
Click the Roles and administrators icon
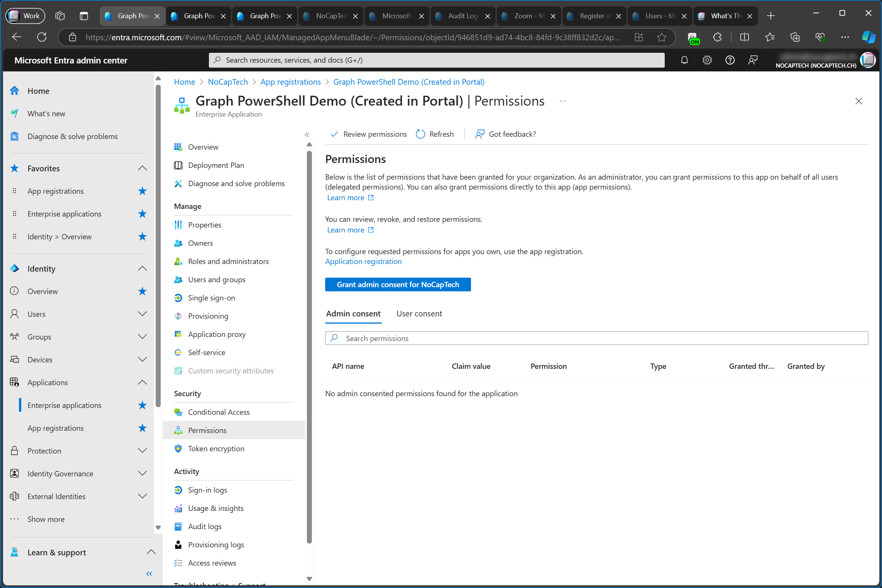coord(179,261)
